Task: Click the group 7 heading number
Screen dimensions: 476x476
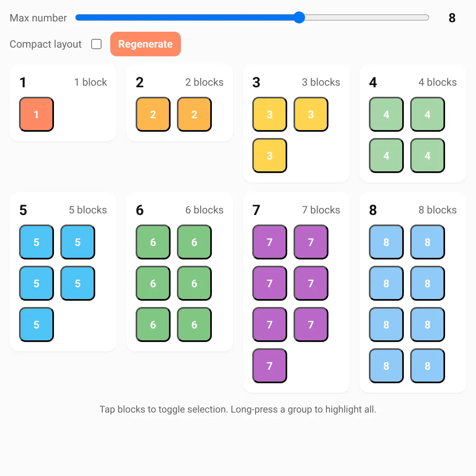Action: (x=256, y=210)
